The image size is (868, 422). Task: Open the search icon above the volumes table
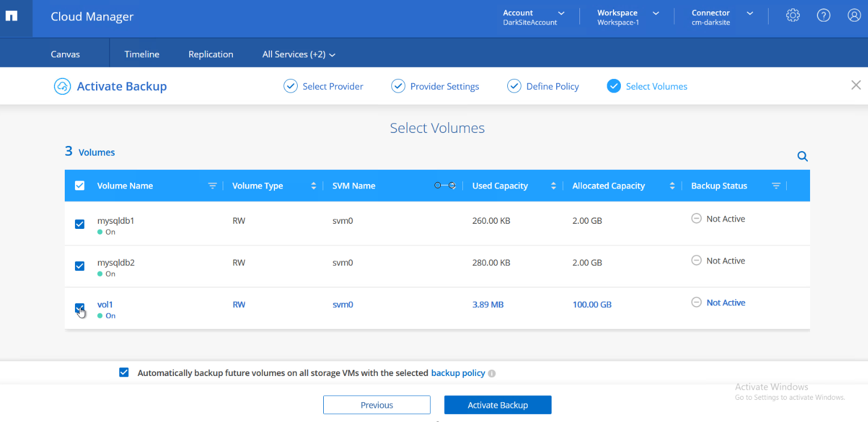click(x=802, y=156)
